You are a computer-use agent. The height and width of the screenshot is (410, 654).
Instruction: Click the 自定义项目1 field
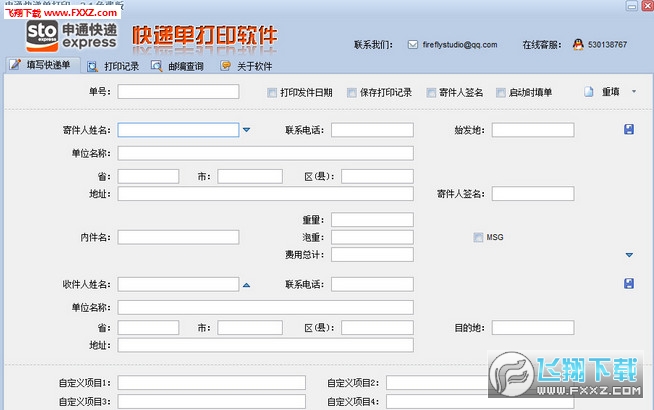[x=211, y=383]
